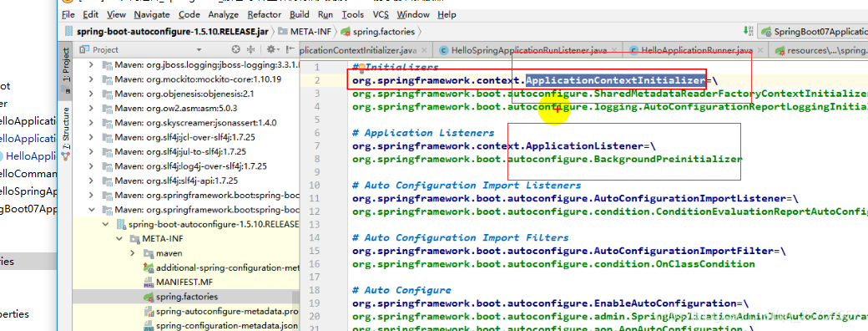Click the Collapse All icon in Project panel

250,49
